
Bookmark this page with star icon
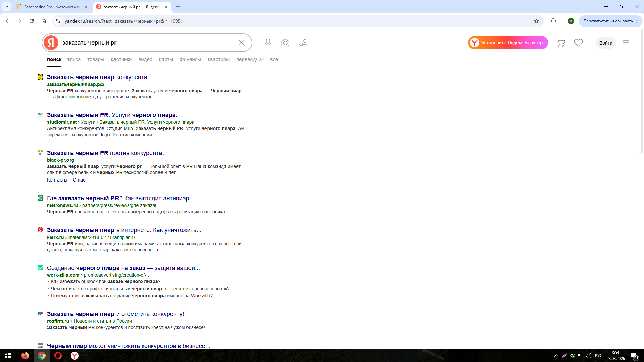[536, 21]
